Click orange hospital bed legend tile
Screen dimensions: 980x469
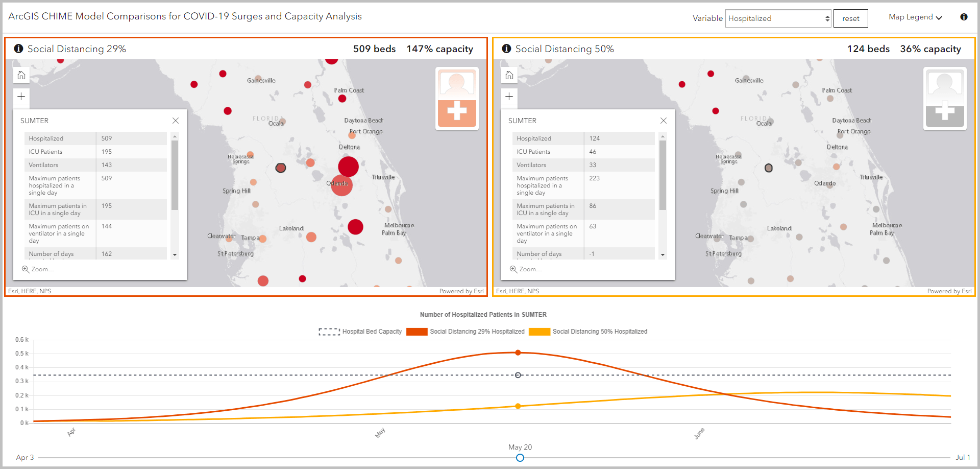coord(457,99)
